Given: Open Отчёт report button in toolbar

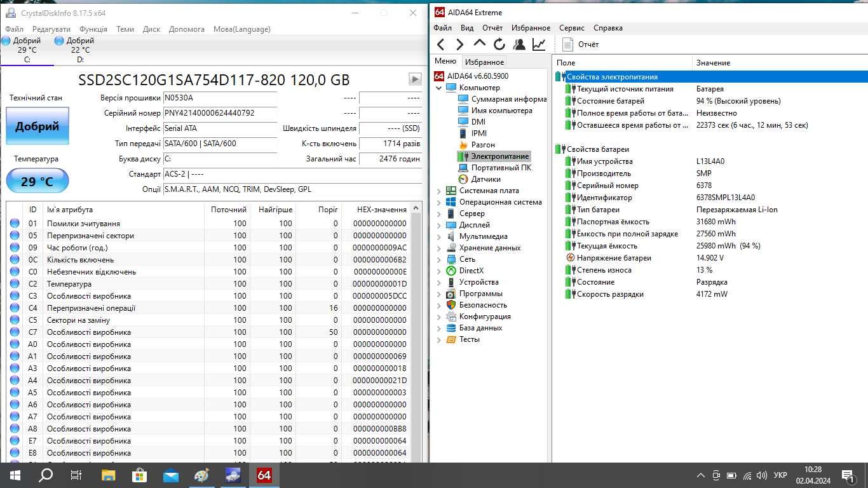Looking at the screenshot, I should (581, 44).
